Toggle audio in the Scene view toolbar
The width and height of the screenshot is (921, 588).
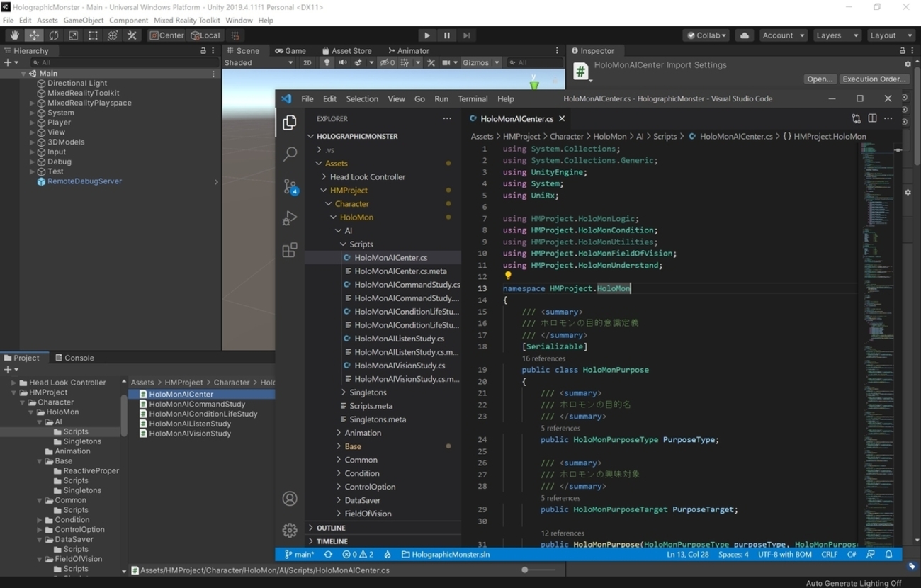point(341,62)
